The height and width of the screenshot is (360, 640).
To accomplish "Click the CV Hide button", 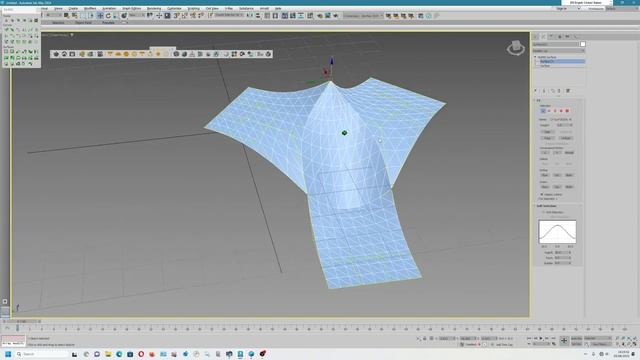I will click(x=547, y=132).
